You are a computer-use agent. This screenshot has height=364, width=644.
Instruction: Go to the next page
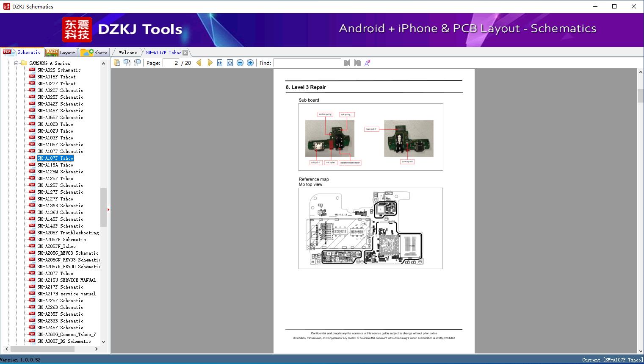pos(210,63)
